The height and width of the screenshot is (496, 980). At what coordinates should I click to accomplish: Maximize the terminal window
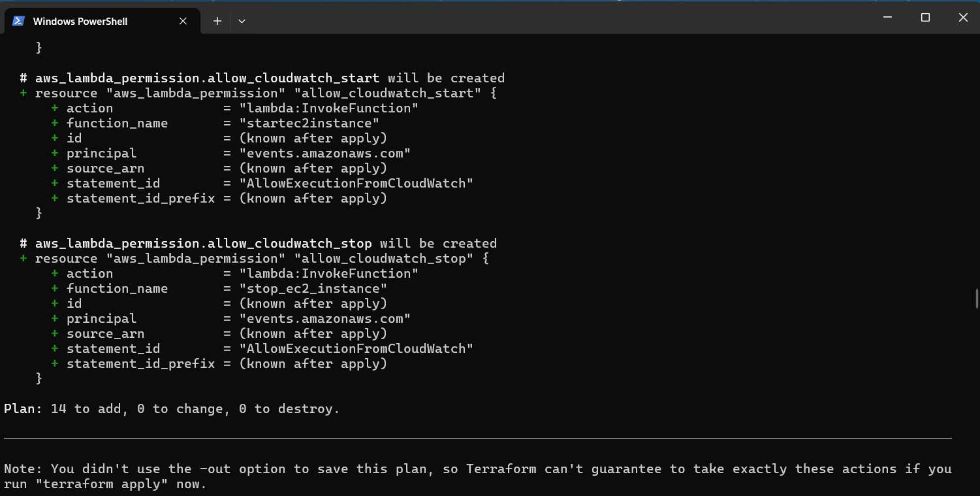(925, 18)
